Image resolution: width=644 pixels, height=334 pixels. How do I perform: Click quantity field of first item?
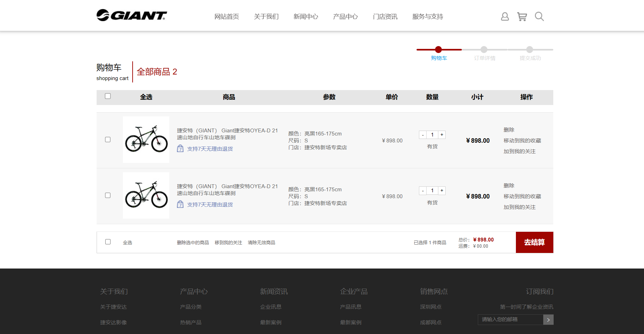click(432, 135)
